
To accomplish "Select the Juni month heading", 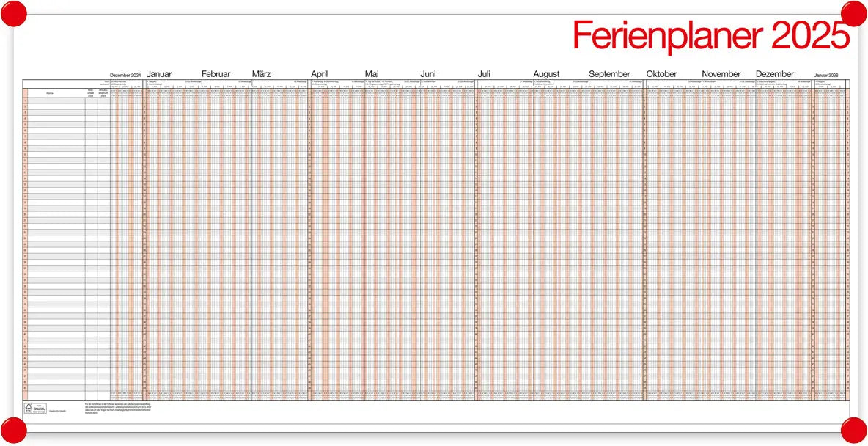I will pyautogui.click(x=428, y=74).
